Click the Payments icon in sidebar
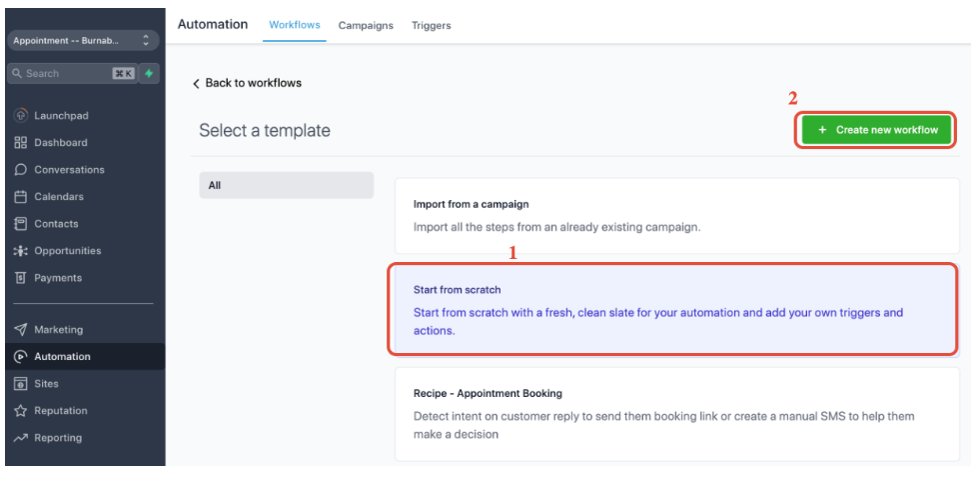Viewport: 980px width, 490px height. [21, 278]
